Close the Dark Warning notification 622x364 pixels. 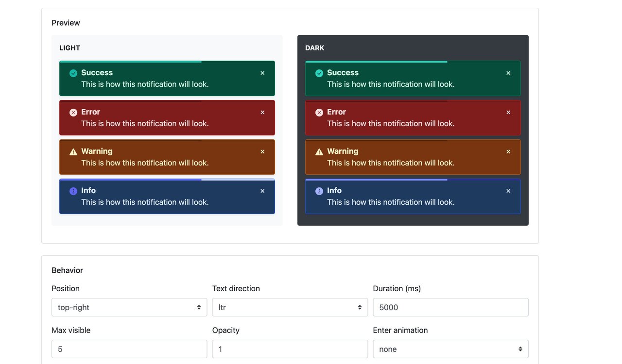508,151
